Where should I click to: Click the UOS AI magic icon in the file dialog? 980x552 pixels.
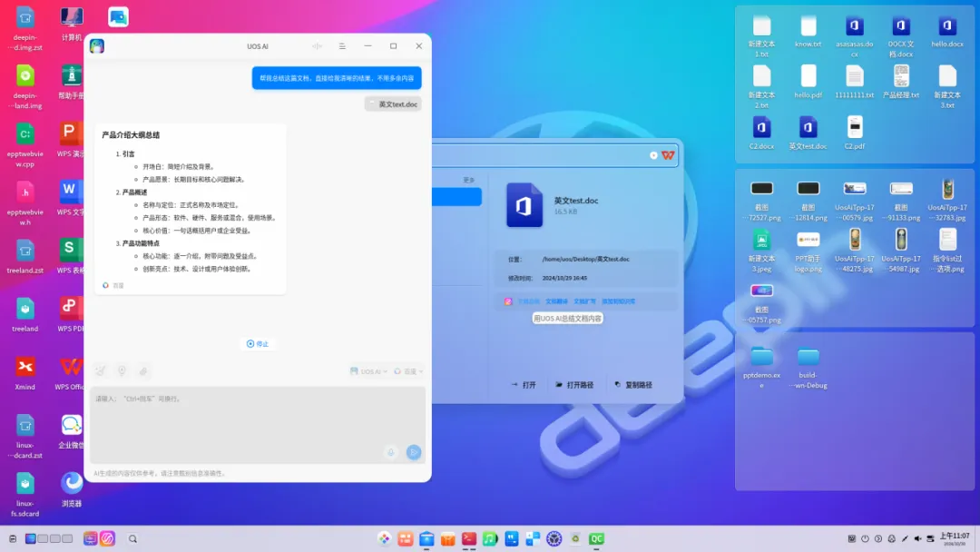pos(507,301)
